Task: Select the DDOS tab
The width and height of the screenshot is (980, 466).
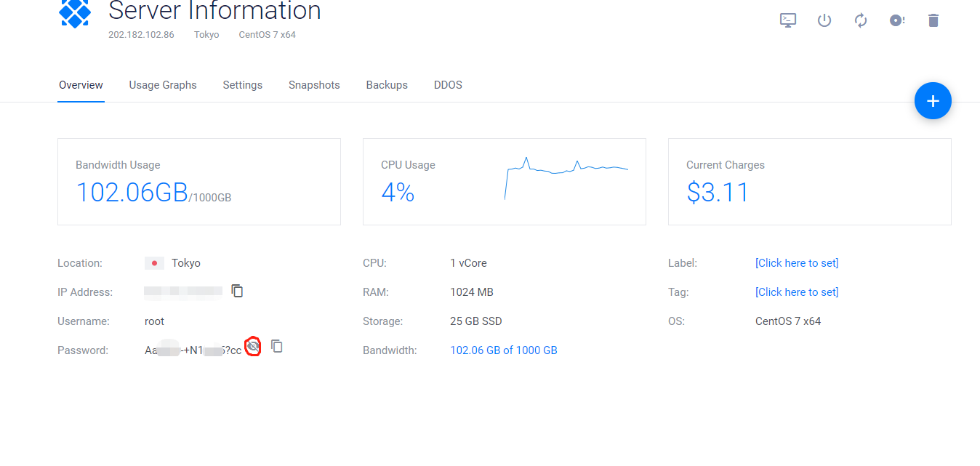Action: pos(447,85)
